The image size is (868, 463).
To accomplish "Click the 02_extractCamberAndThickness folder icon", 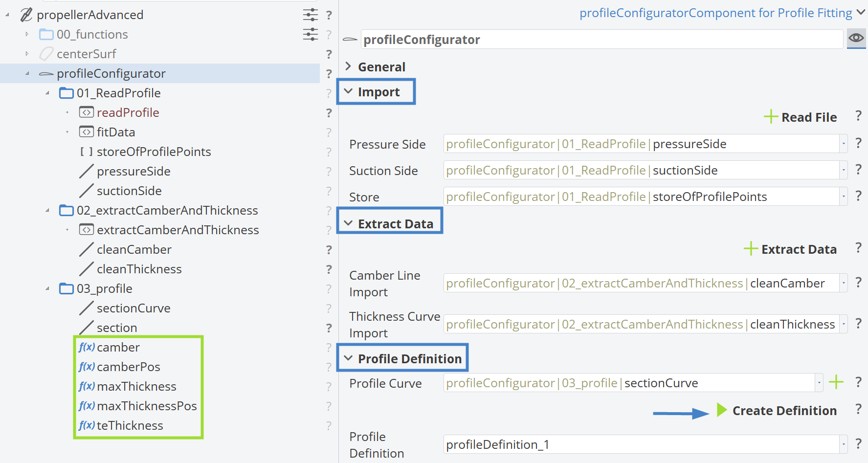I will [x=67, y=210].
